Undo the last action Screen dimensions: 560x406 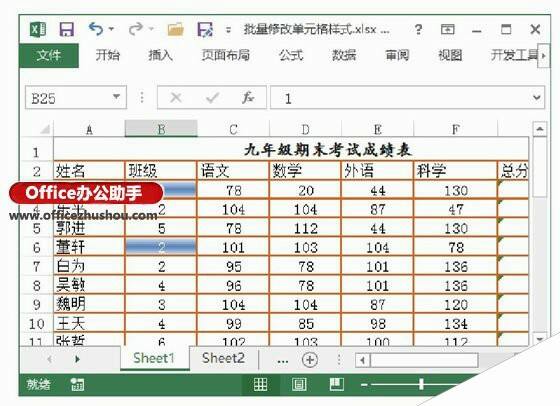[x=95, y=29]
